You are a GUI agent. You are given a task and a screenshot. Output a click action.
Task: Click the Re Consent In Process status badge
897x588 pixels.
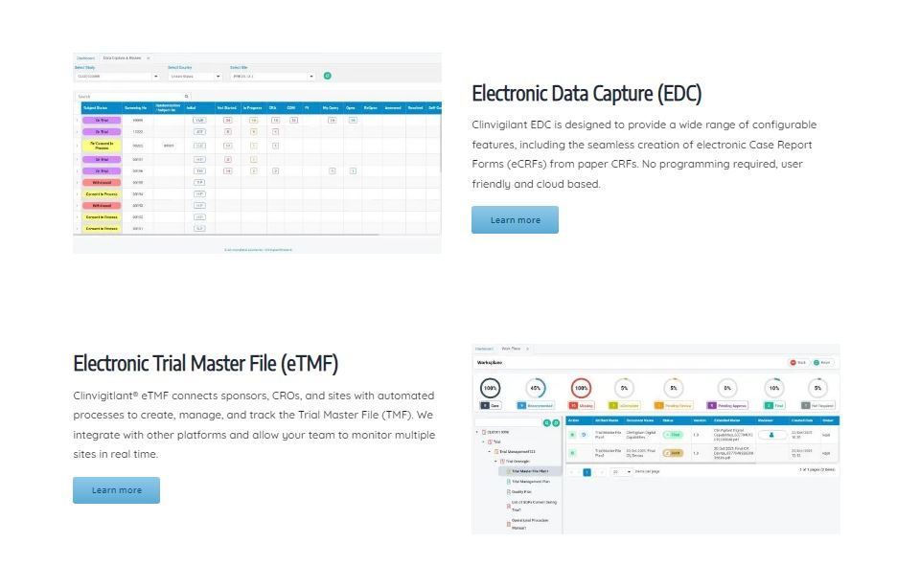click(x=102, y=146)
